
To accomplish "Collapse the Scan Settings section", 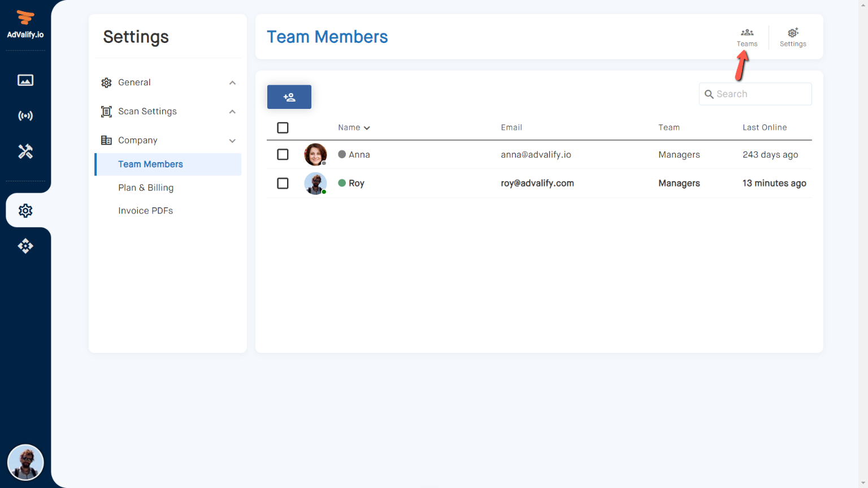I will 232,112.
